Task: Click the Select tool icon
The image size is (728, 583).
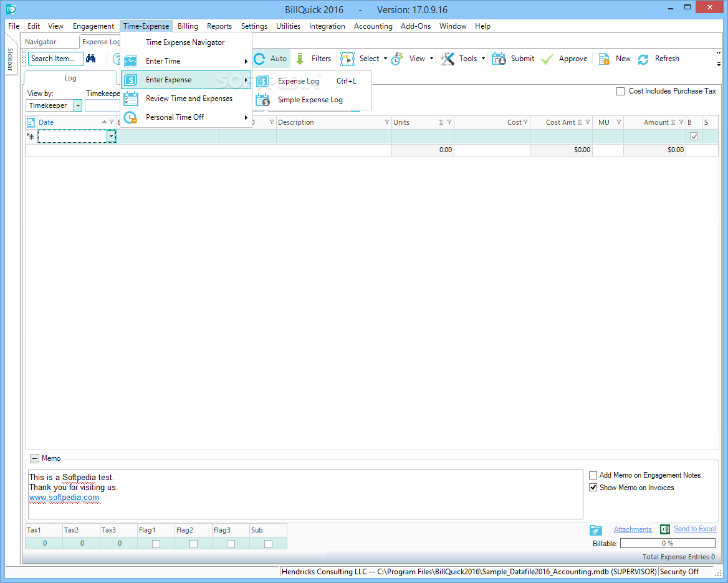Action: 347,59
